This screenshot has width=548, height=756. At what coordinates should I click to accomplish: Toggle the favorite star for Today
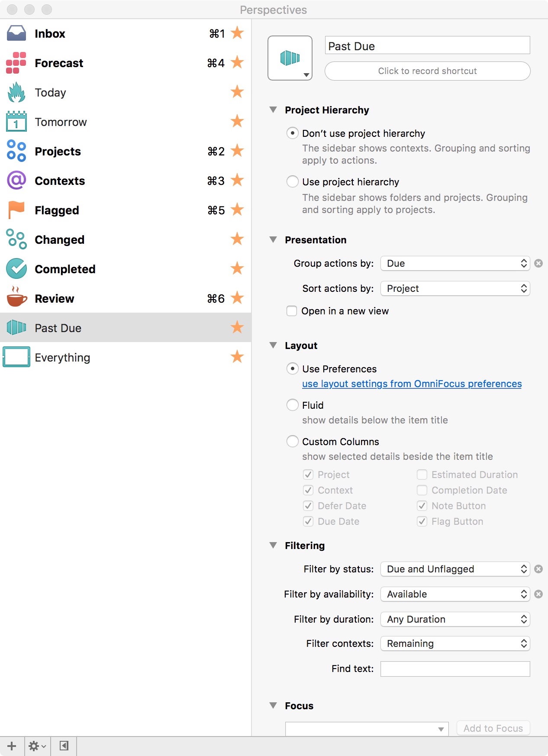point(237,92)
